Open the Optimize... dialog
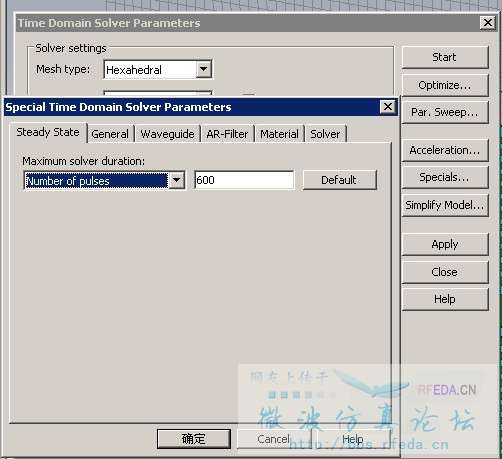 445,85
